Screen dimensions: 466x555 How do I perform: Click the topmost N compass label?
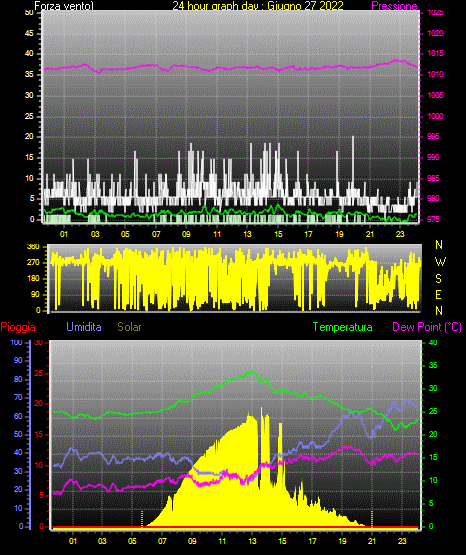(439, 245)
